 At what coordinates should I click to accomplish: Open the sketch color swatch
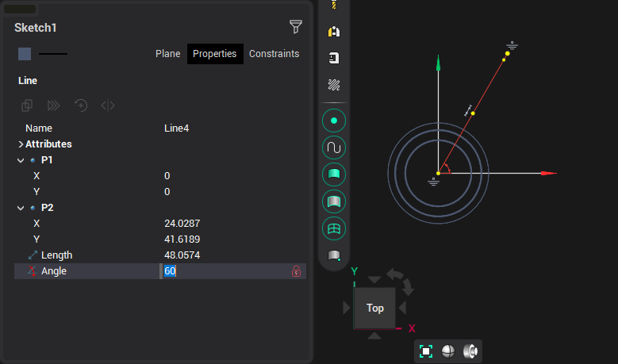(x=25, y=54)
